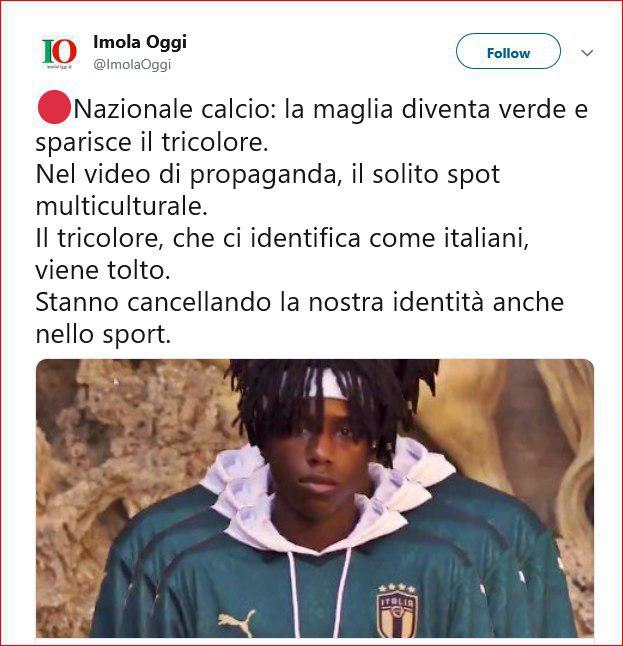Select the word 'multiculturale.'
Viewport: 623px width, 646px height.
(x=122, y=206)
